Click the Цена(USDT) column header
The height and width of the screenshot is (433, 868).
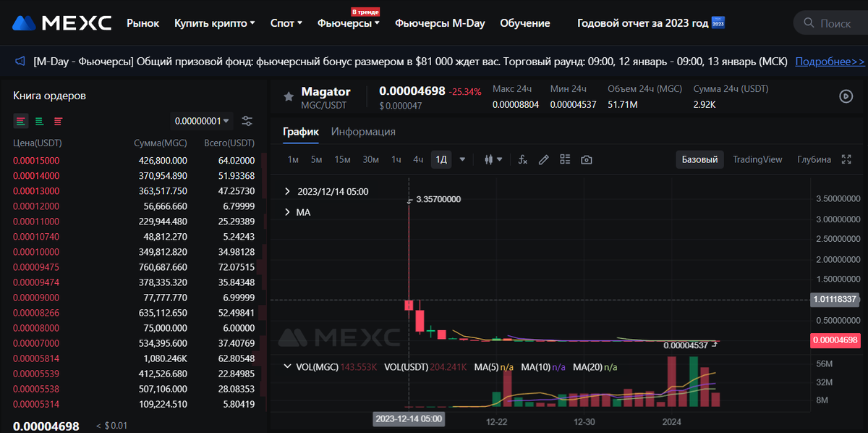click(x=38, y=143)
